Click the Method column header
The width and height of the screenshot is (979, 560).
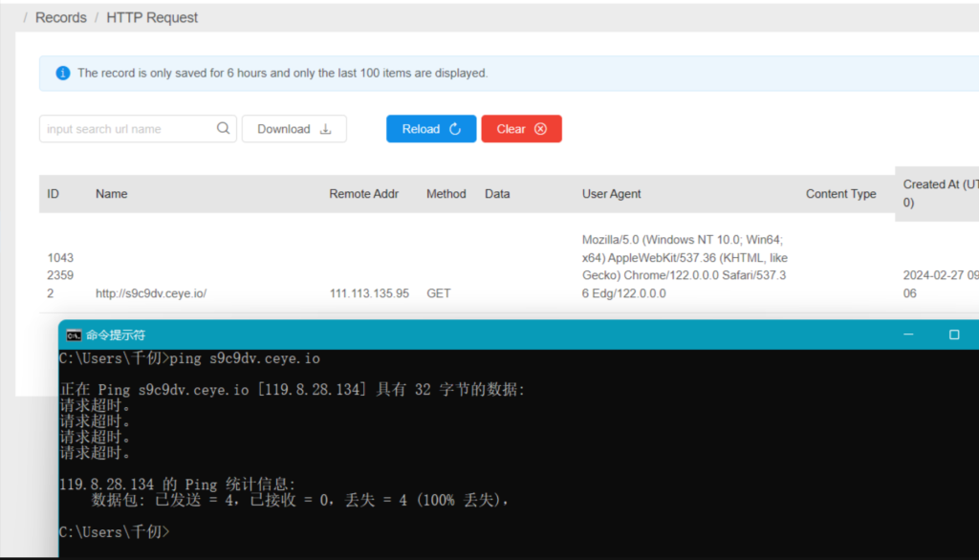[446, 194]
